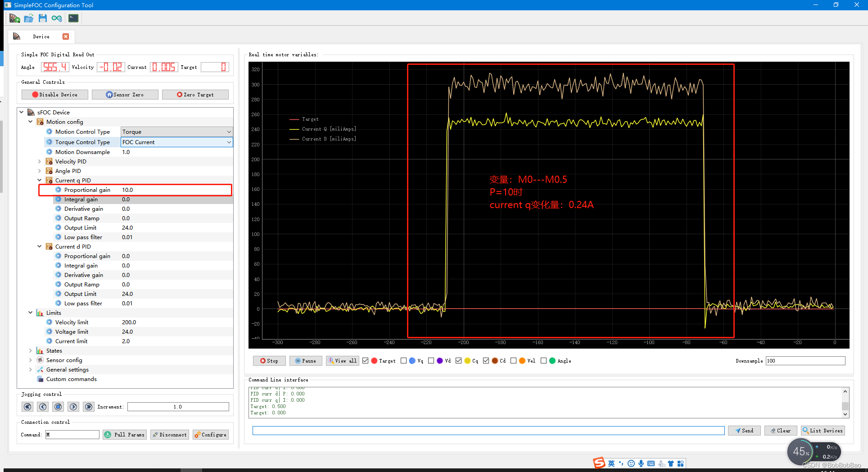Screen dimensions: 868x472
Task: Click the View all plot button
Action: 342,361
